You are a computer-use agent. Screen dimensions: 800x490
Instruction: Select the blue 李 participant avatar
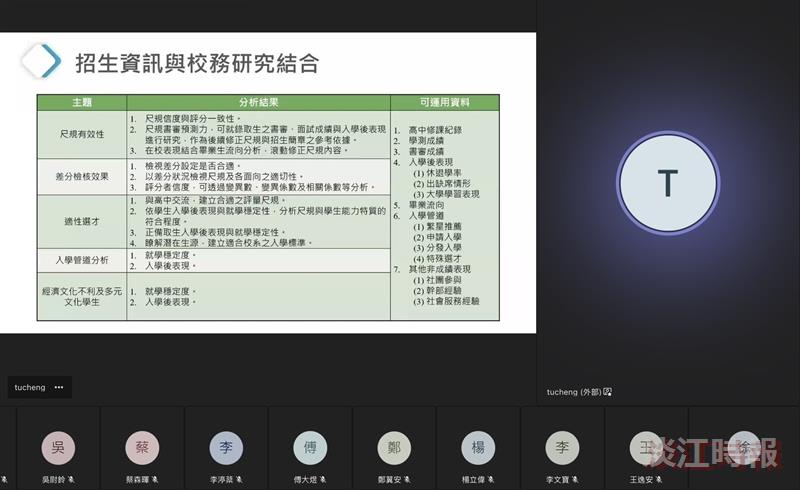tap(226, 448)
